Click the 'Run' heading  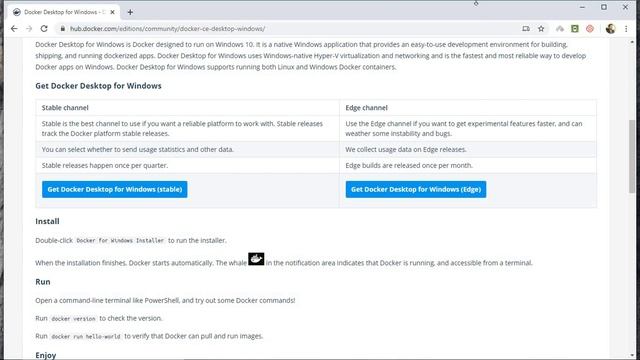43,282
